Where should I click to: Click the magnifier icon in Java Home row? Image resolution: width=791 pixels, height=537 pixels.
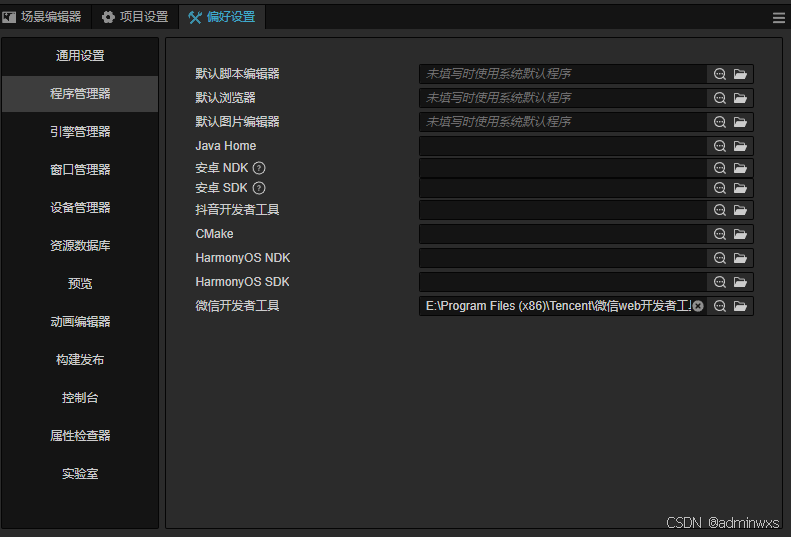pyautogui.click(x=720, y=146)
